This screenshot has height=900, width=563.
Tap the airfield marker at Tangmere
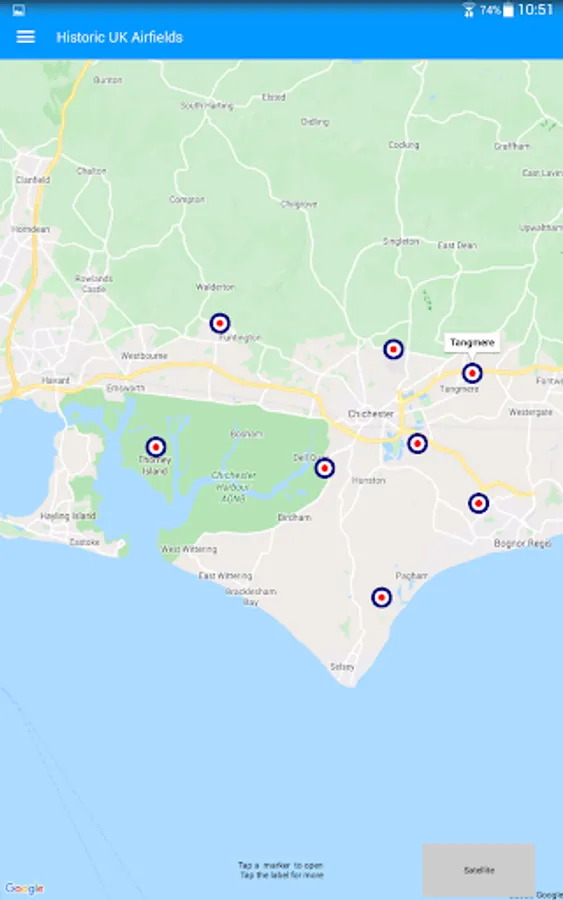coord(472,373)
